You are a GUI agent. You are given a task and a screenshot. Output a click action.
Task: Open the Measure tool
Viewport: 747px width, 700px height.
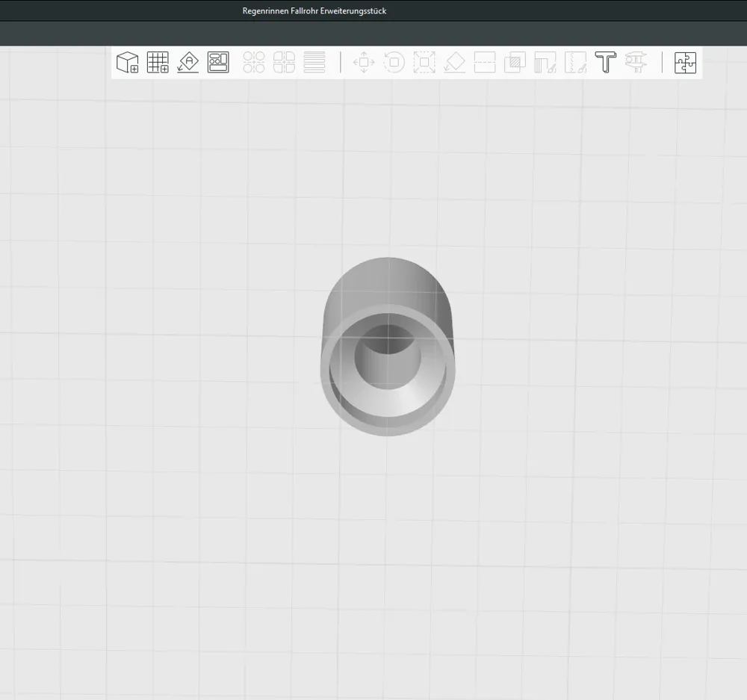pyautogui.click(x=636, y=63)
